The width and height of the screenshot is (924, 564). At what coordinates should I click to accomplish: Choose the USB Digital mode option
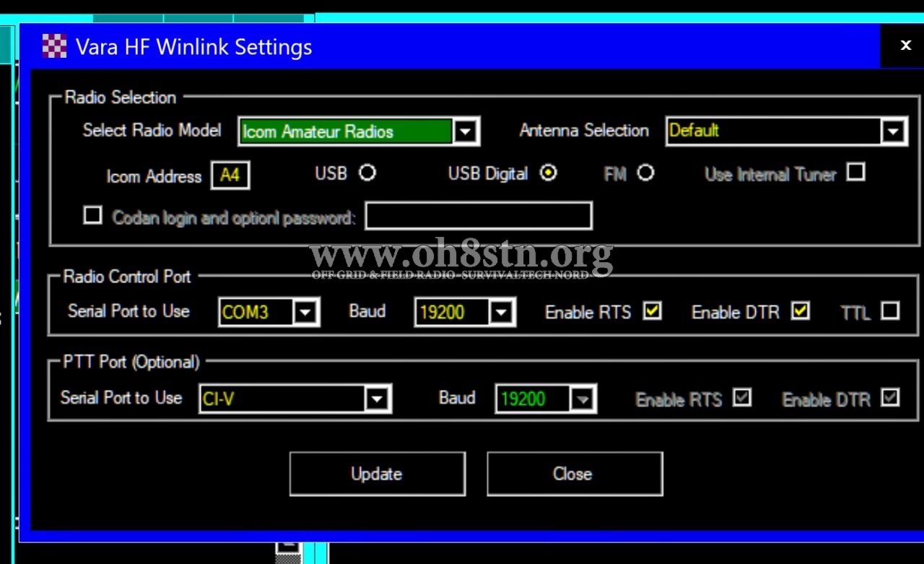click(549, 173)
